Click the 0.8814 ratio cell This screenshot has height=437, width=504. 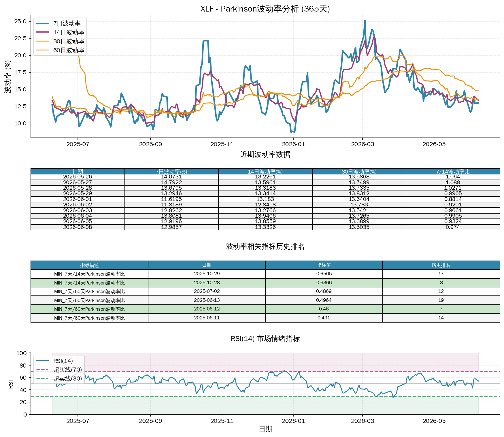(453, 199)
